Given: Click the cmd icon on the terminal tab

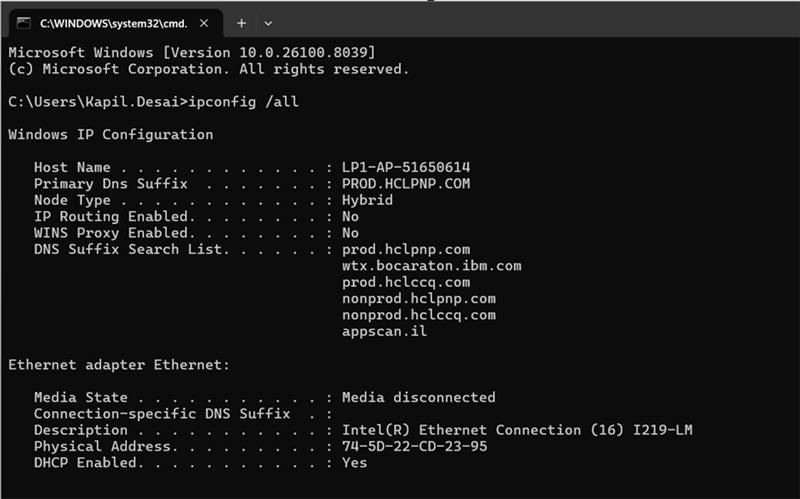Looking at the screenshot, I should pos(24,22).
